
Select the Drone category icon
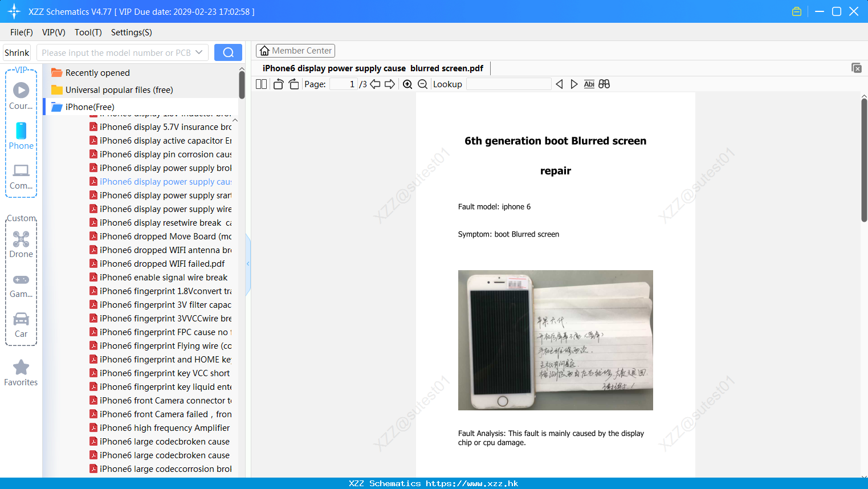[x=21, y=244]
